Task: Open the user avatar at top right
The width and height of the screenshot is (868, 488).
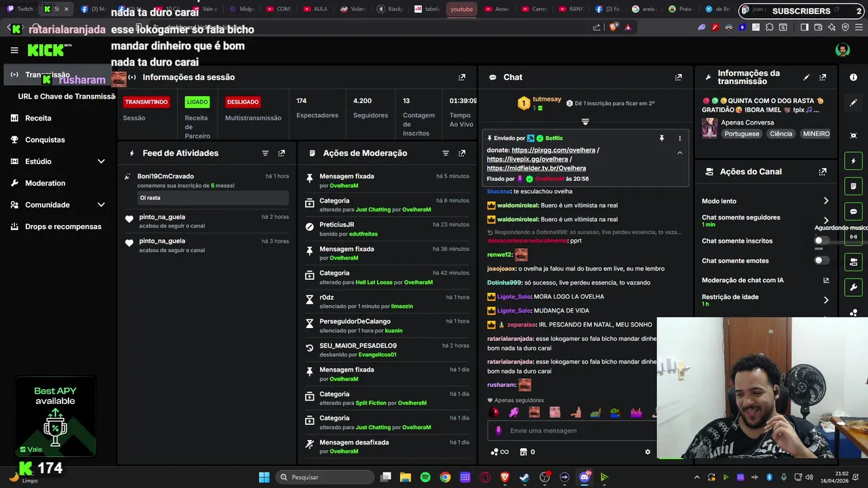Action: click(x=842, y=50)
